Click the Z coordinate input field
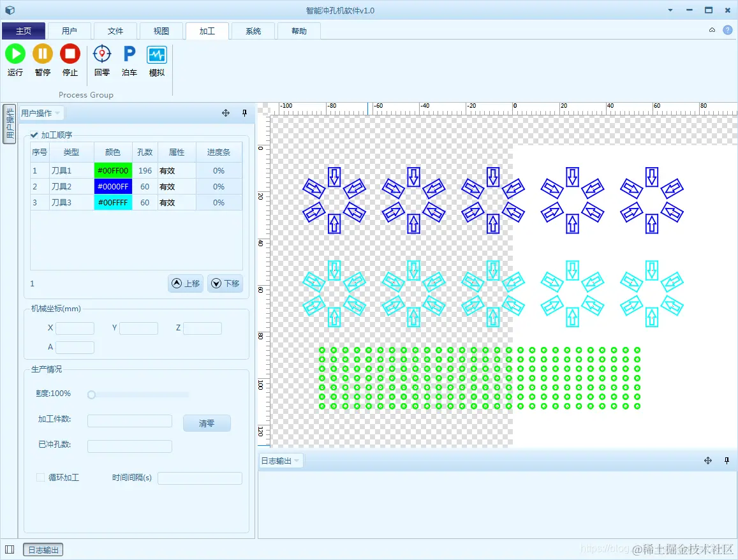The image size is (738, 560). pos(202,328)
